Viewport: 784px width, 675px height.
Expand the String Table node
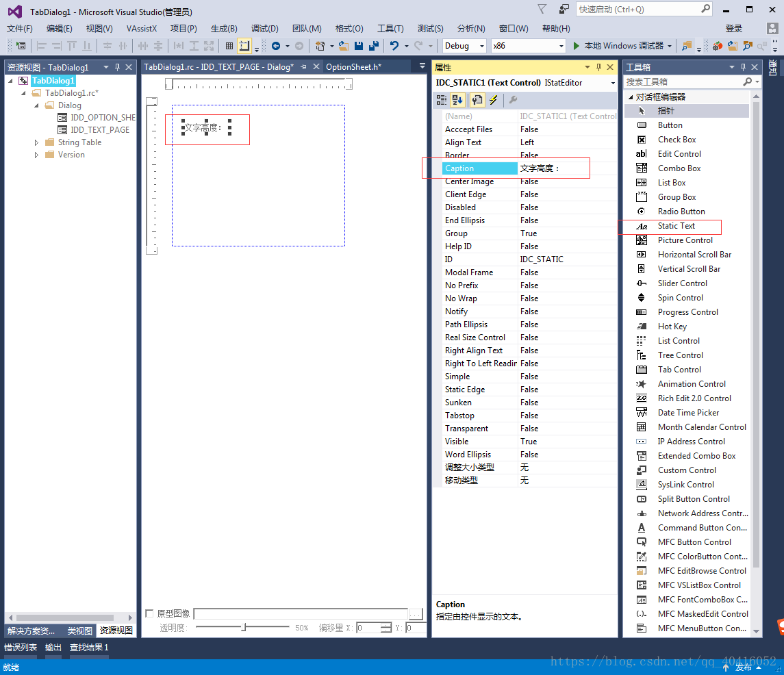(36, 142)
